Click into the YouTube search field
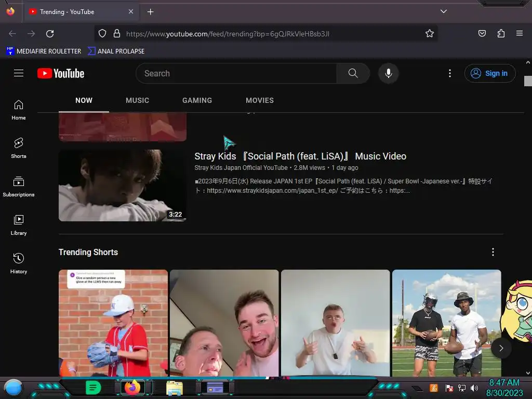This screenshot has width=532, height=399. pyautogui.click(x=236, y=73)
